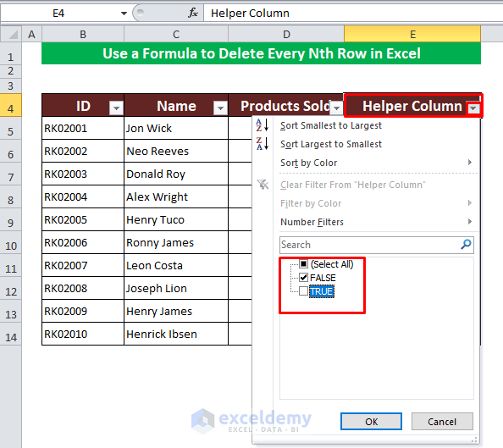Screen dimensions: 503x448
Task: Click in the filter Search field
Action: click(x=377, y=245)
